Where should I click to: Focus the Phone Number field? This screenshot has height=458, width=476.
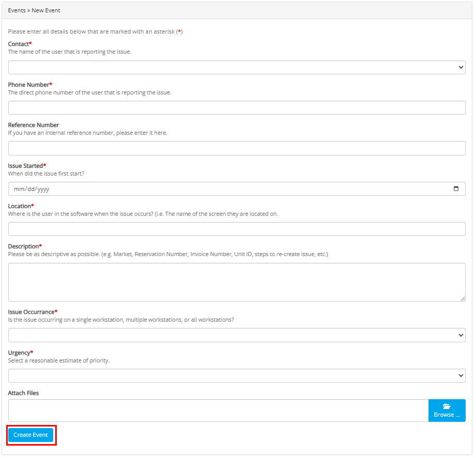pyautogui.click(x=236, y=108)
